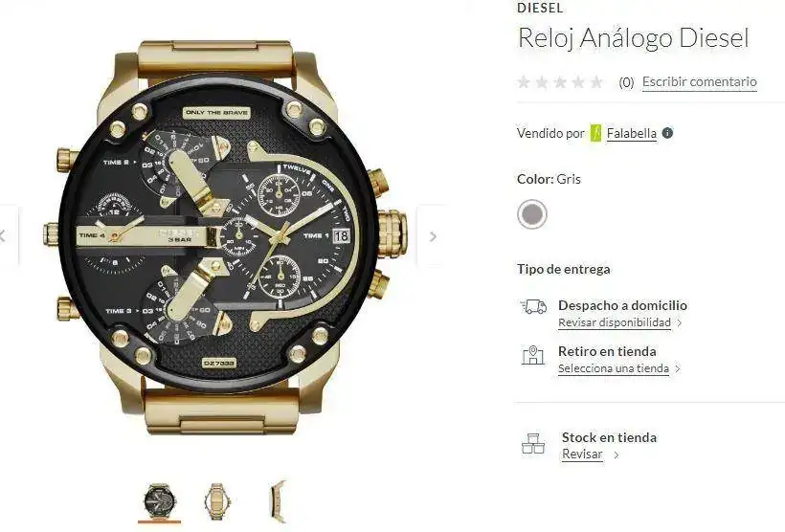Click the main watch product image
Viewport: 785px width, 532px height.
tap(225, 236)
